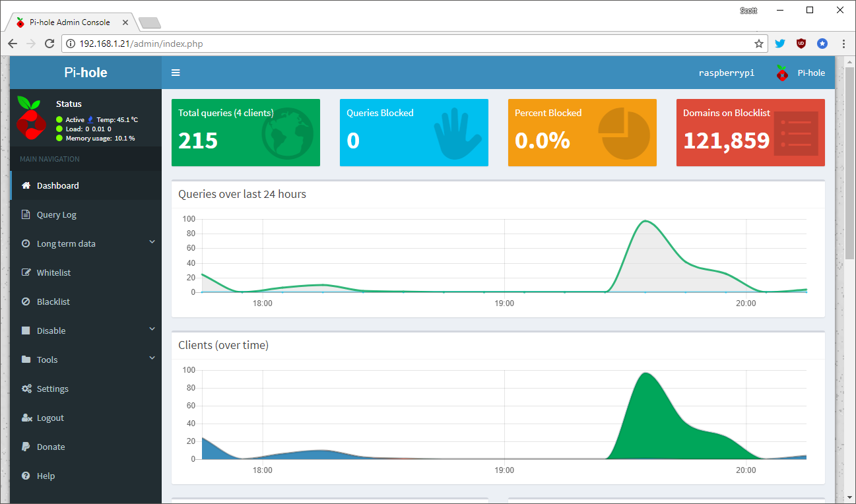Bookmark the page with the star icon
The image size is (856, 504).
tap(758, 44)
